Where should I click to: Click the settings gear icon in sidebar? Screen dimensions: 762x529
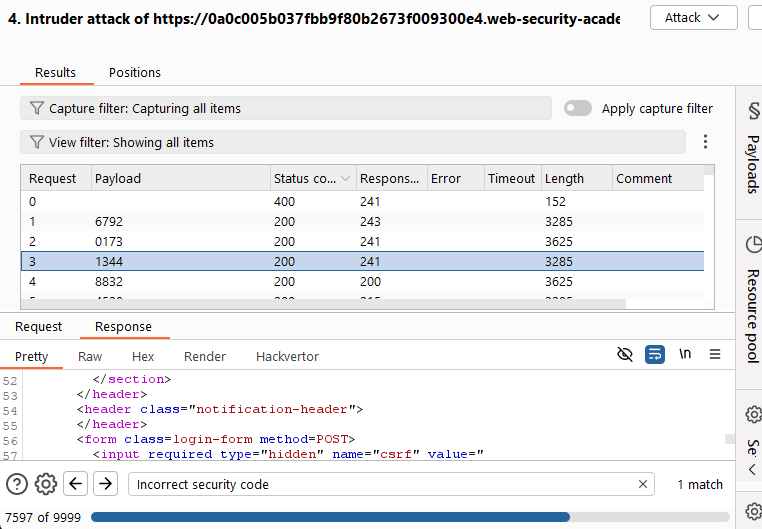click(x=753, y=414)
